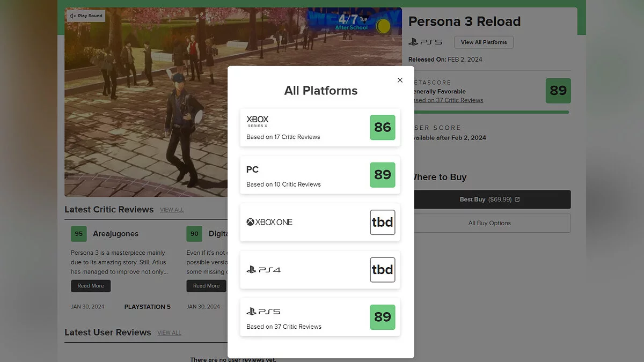
Task: Click the Xbox Series X logo
Action: [x=258, y=122]
